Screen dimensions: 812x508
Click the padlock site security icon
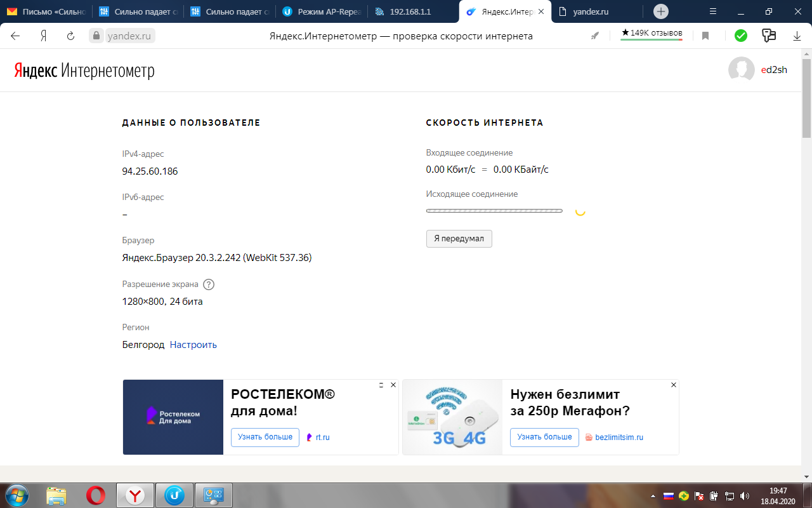coord(97,36)
